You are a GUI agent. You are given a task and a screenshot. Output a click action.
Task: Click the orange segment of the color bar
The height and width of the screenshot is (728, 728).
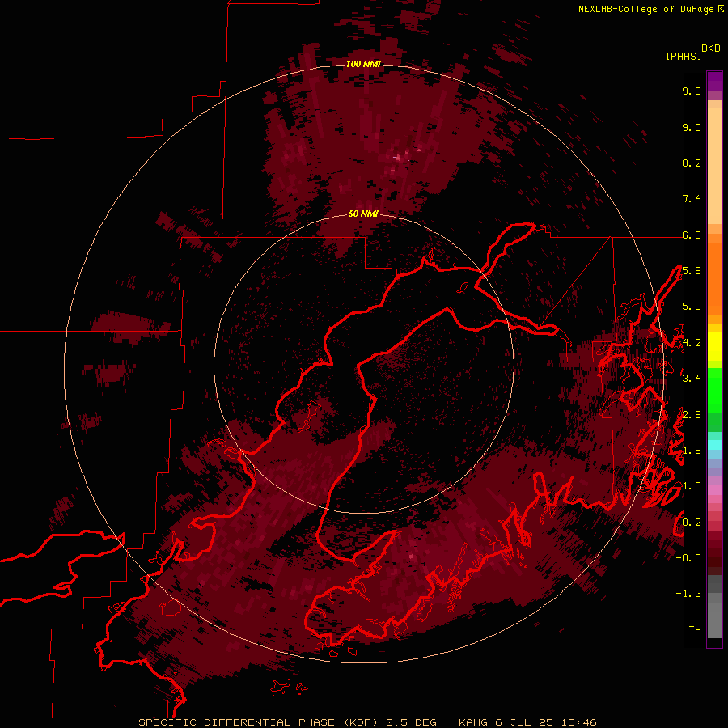[714, 280]
